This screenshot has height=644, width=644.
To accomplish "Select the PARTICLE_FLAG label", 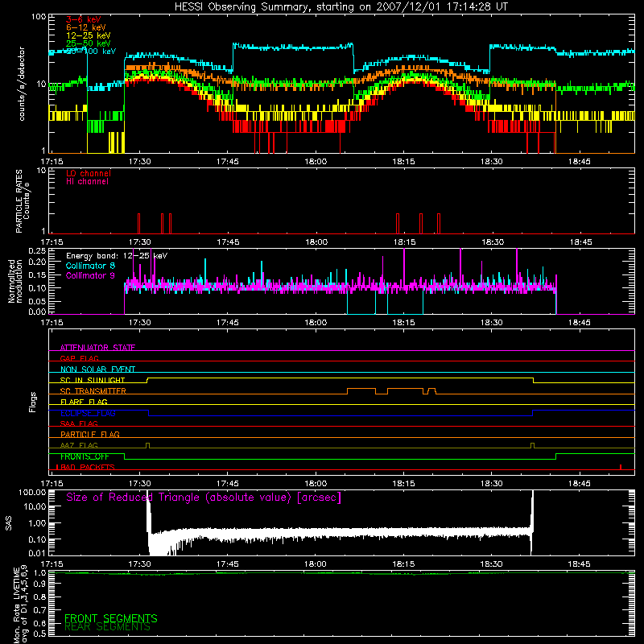I will (x=90, y=434).
